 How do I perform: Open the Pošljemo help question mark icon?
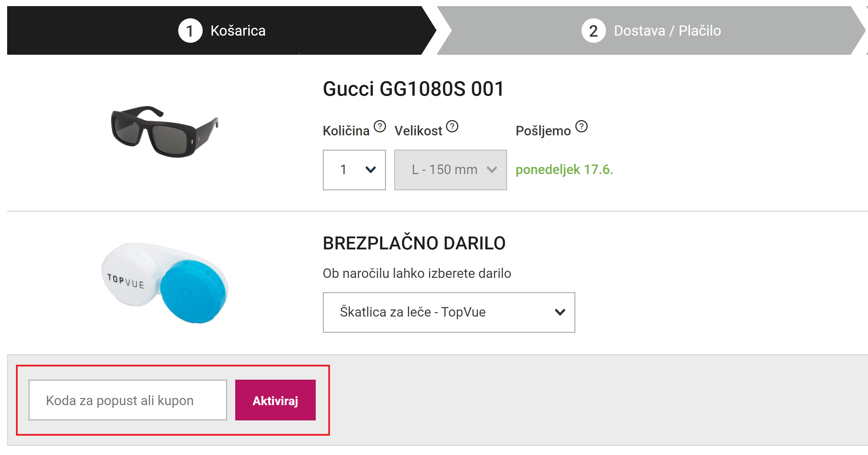(581, 126)
